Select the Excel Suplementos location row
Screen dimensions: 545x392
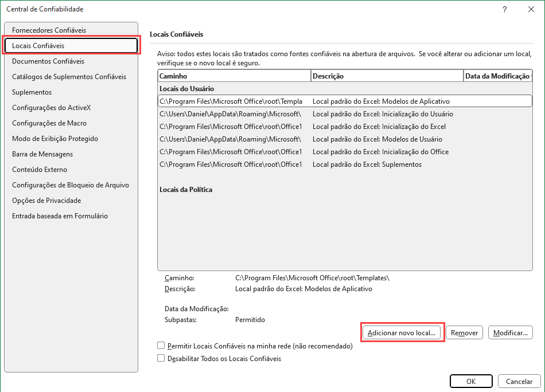click(x=345, y=164)
